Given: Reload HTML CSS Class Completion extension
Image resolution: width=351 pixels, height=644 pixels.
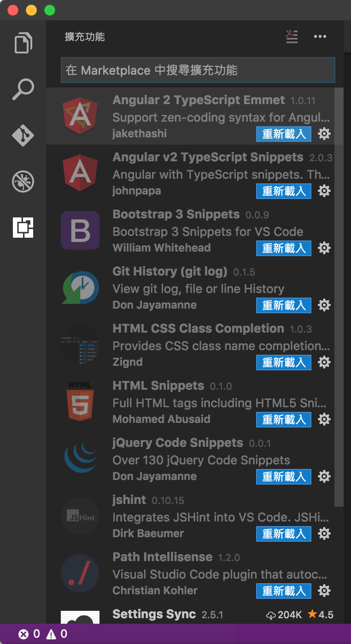Looking at the screenshot, I should [x=284, y=363].
